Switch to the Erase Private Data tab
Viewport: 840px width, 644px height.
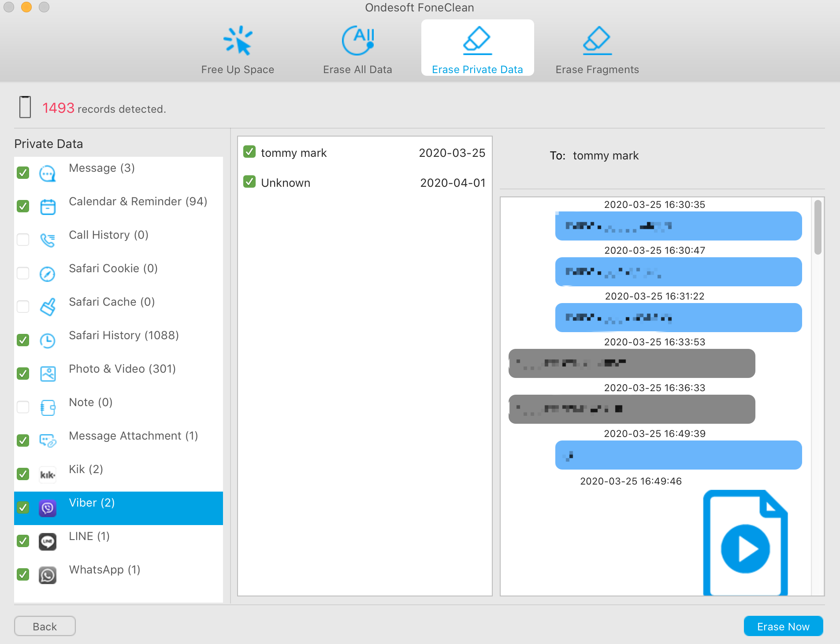click(477, 48)
